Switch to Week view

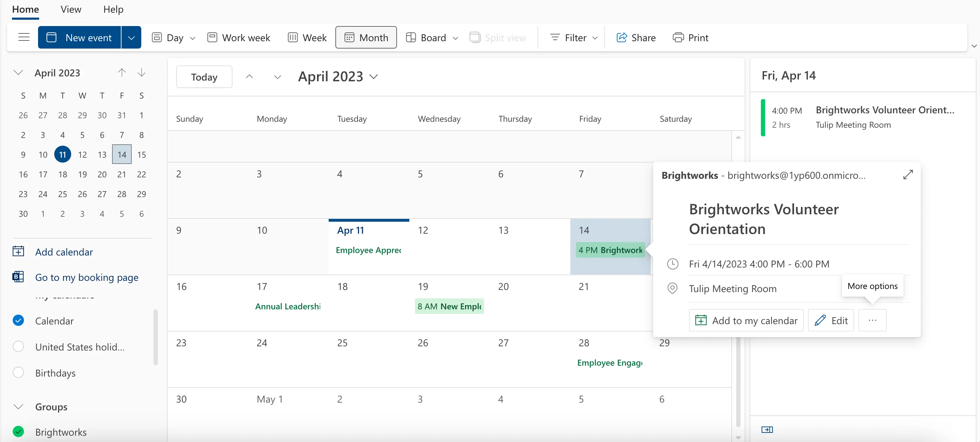click(x=307, y=37)
